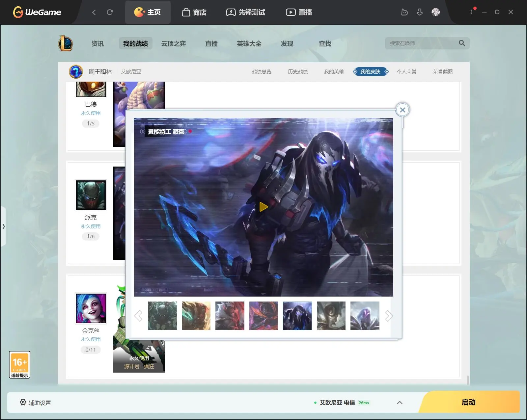The width and height of the screenshot is (527, 420).
Task: Open 辅助设置 assist settings
Action: [x=36, y=403]
